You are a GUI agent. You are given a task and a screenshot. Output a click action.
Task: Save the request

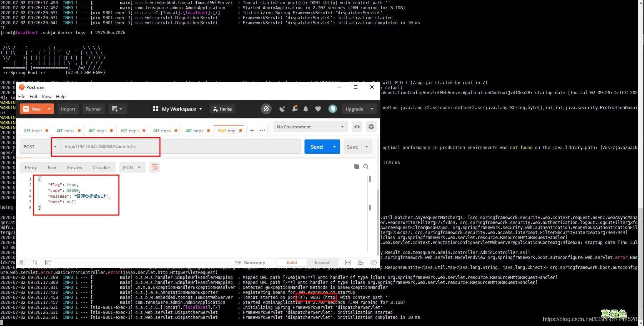click(352, 147)
